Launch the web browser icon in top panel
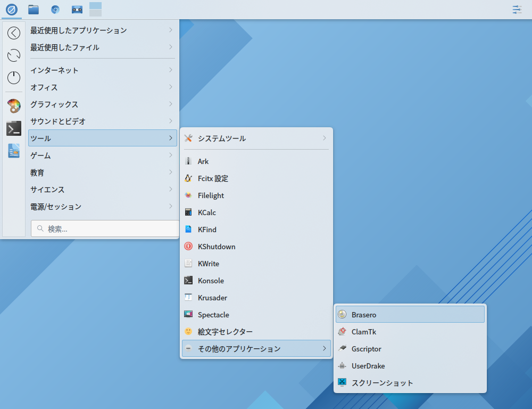Image resolution: width=532 pixels, height=409 pixels. tap(55, 10)
